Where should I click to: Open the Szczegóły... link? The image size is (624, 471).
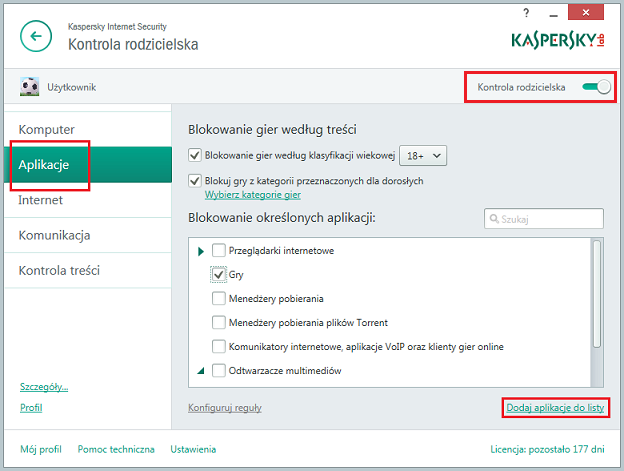point(44,387)
